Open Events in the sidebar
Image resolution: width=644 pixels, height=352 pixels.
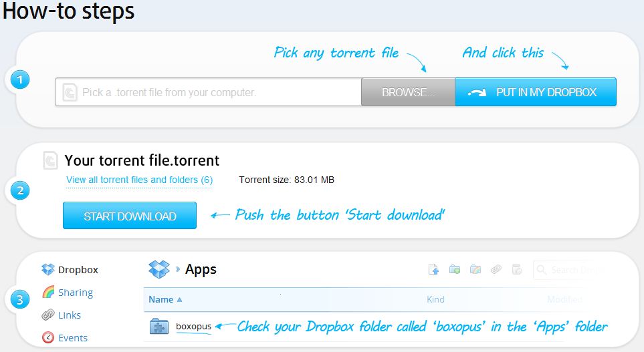pos(73,338)
